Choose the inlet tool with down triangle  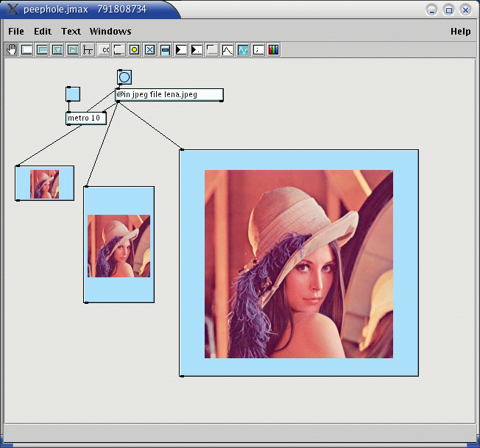pyautogui.click(x=57, y=49)
